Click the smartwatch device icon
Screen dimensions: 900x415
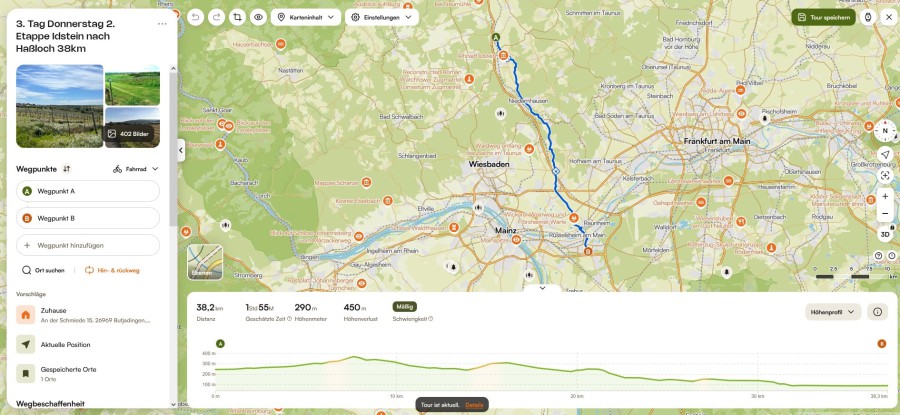(x=868, y=17)
